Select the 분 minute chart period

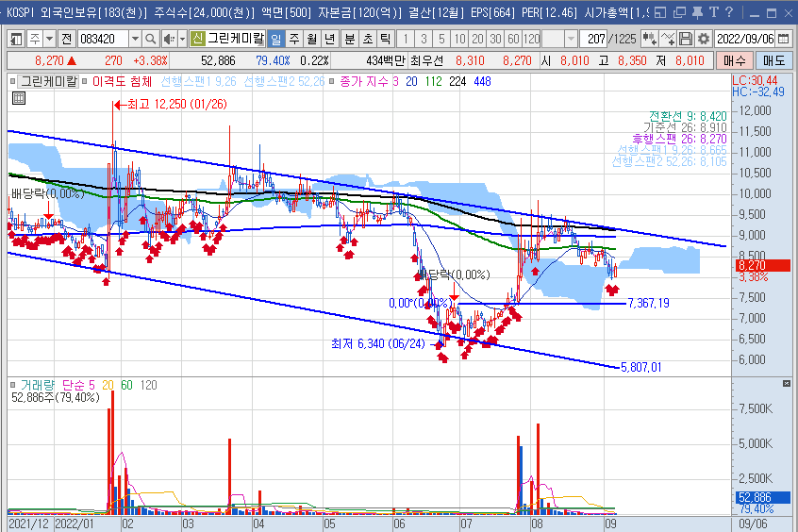click(x=350, y=39)
